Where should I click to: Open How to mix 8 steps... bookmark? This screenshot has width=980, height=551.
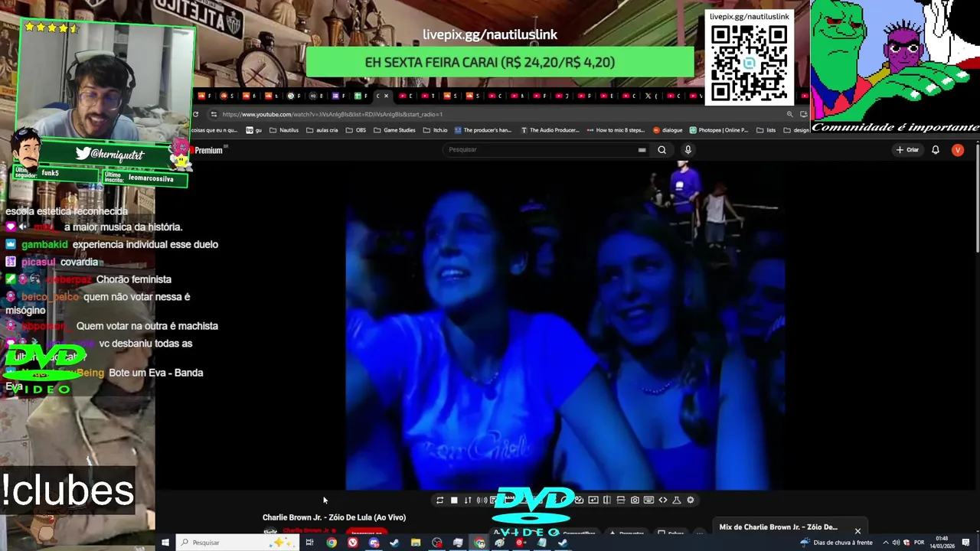click(x=616, y=130)
